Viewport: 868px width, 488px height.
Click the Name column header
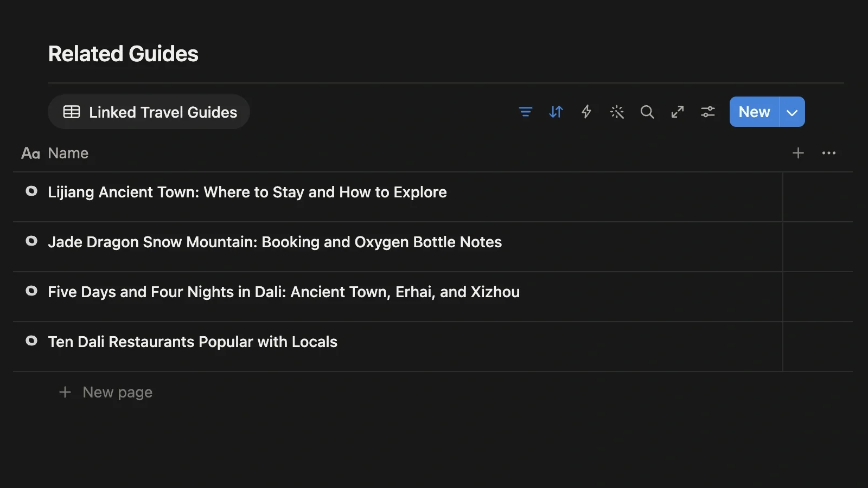[x=55, y=153]
